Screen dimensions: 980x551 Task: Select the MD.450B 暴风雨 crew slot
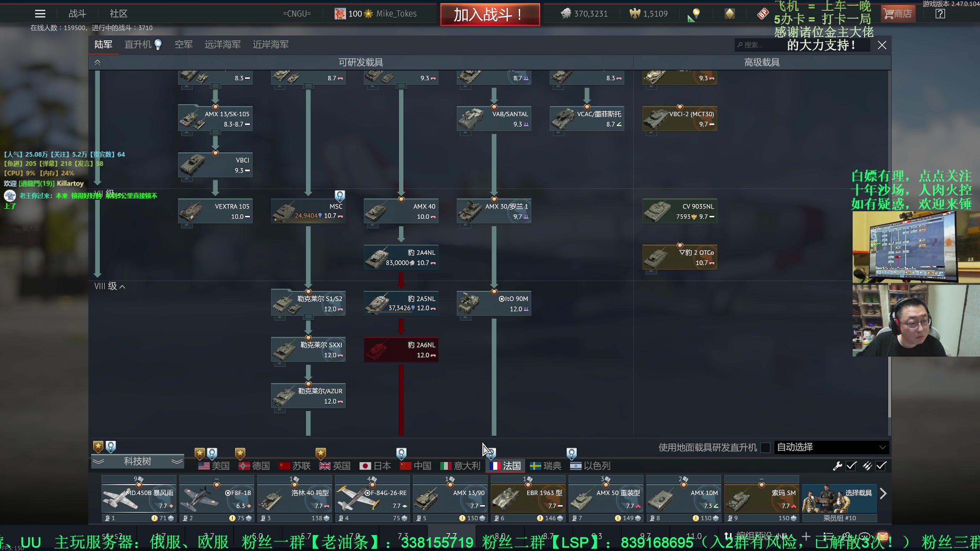[x=139, y=499]
